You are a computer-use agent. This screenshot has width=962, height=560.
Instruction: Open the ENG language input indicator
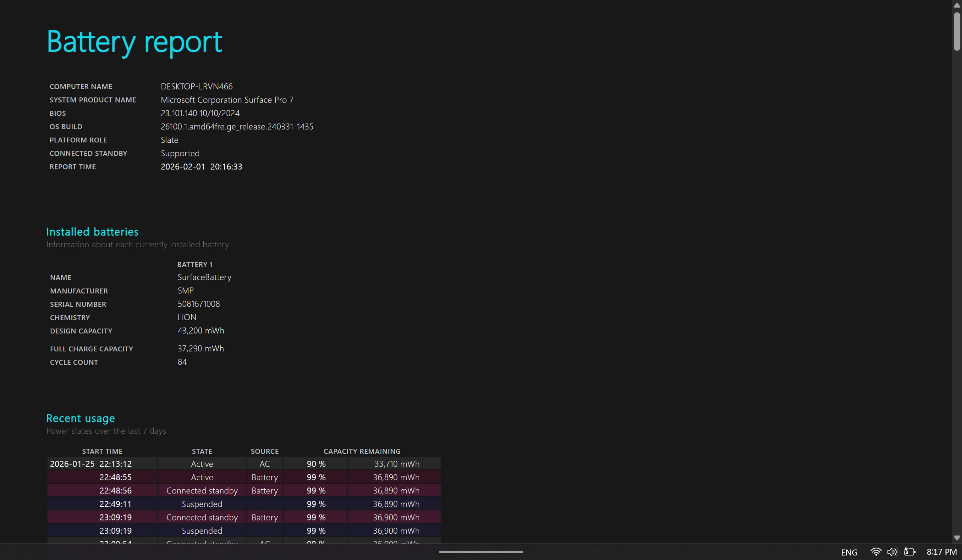(849, 552)
